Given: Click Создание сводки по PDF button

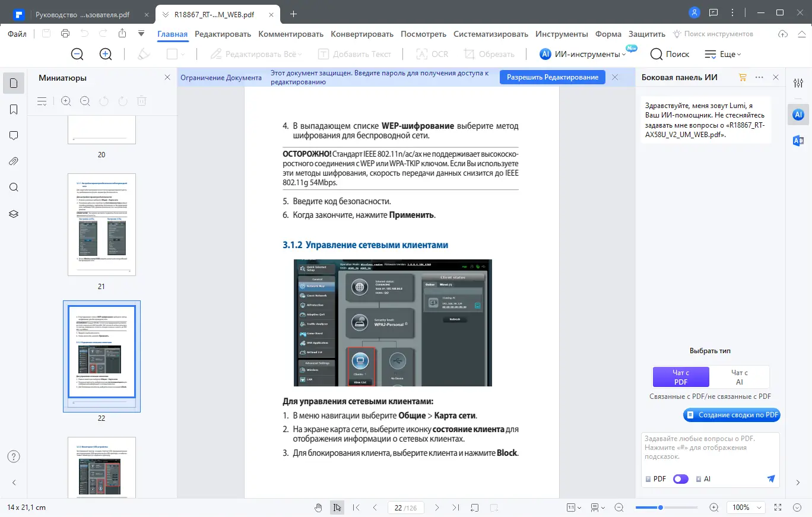Looking at the screenshot, I should [732, 415].
